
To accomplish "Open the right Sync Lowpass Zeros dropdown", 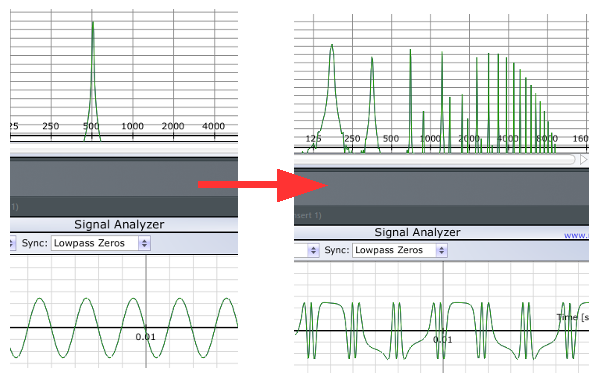I will [399, 250].
